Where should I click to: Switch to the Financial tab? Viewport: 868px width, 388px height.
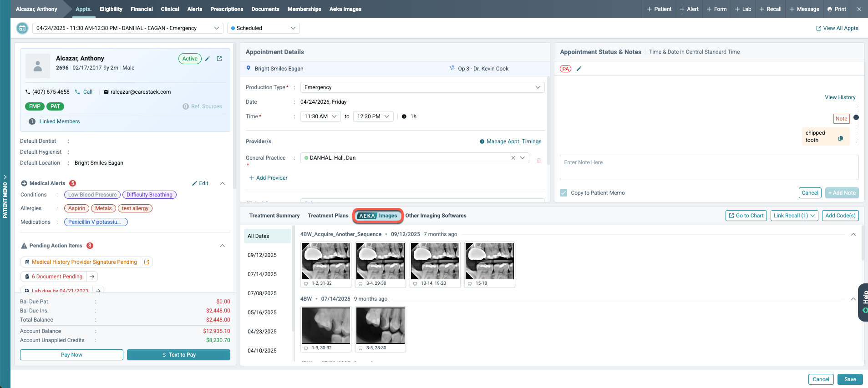(142, 9)
